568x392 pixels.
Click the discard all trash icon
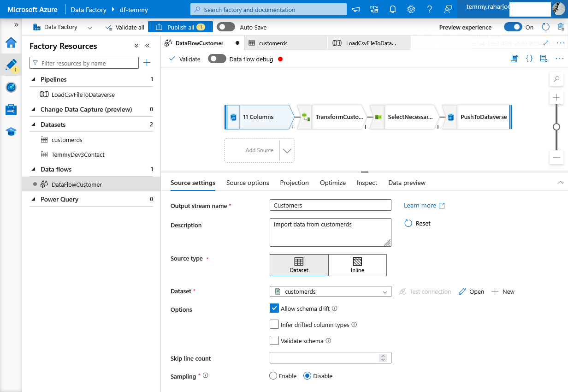[561, 27]
